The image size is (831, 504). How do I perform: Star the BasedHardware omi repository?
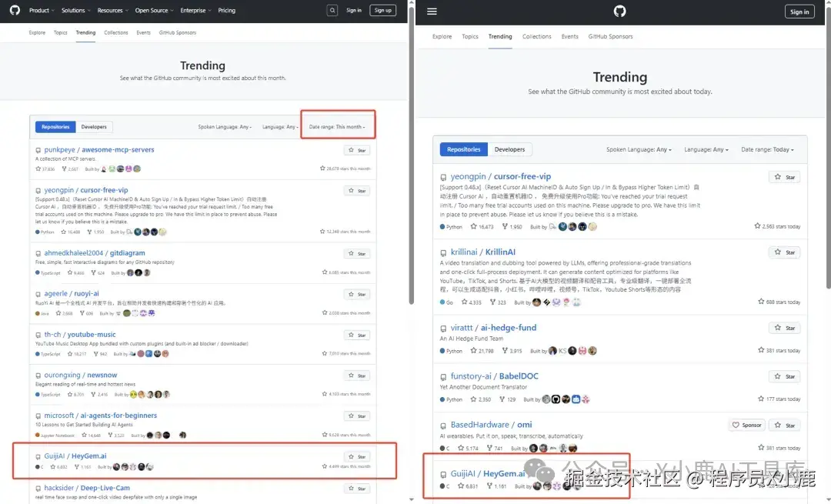[x=784, y=425]
